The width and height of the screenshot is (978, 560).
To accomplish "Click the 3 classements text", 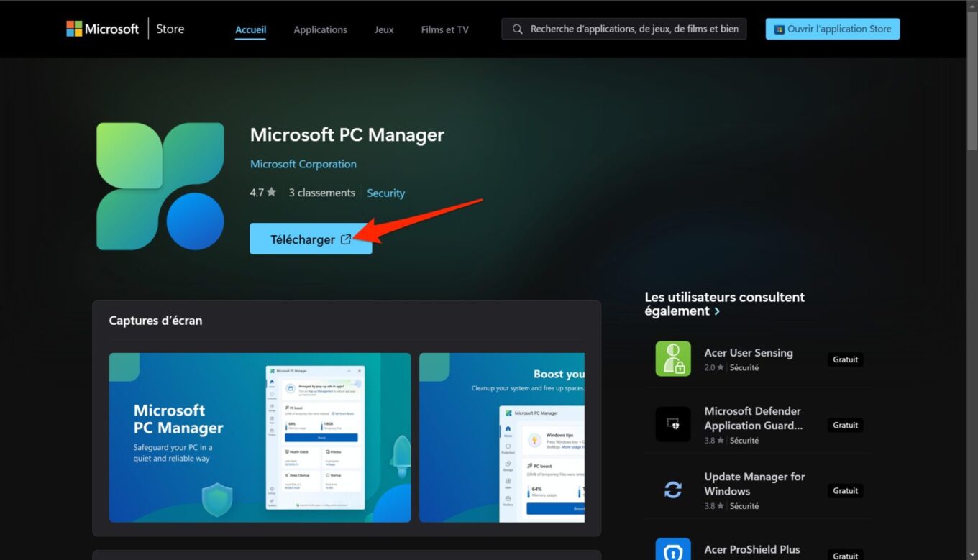I will 322,193.
